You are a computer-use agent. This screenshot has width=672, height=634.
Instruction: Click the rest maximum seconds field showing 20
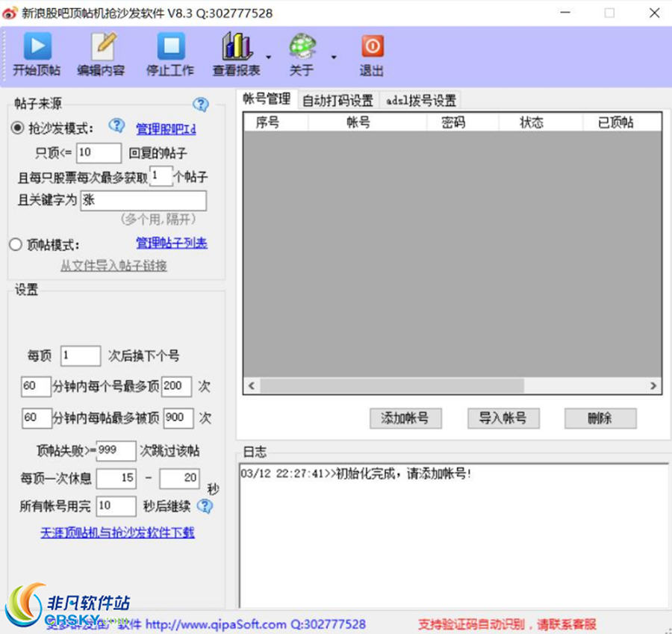(179, 479)
